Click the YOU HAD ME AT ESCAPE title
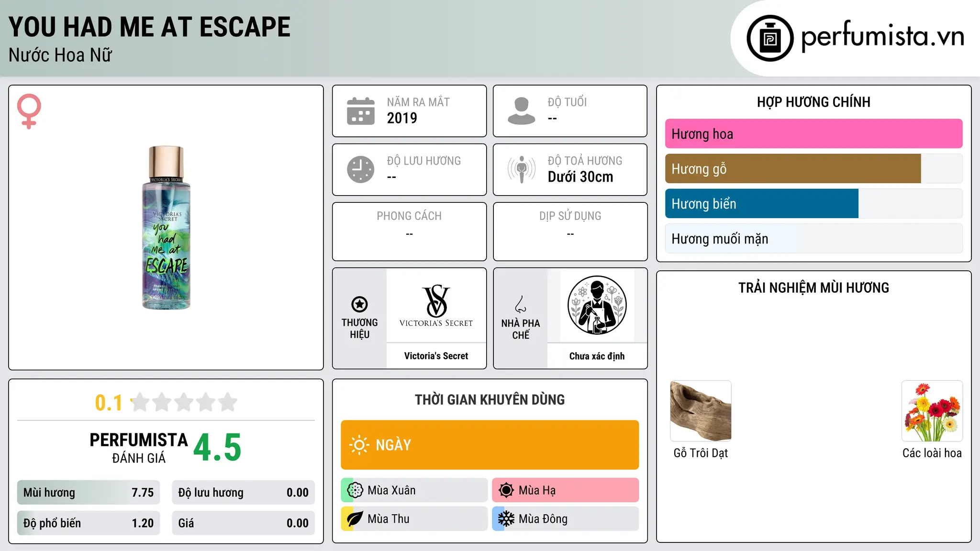980x551 pixels. (149, 27)
